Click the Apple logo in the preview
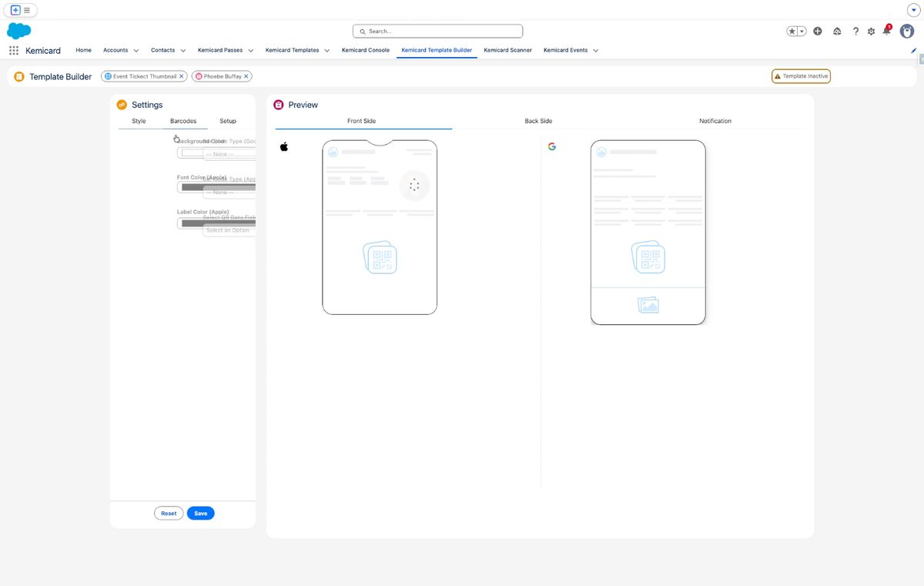This screenshot has height=586, width=924. 284,146
